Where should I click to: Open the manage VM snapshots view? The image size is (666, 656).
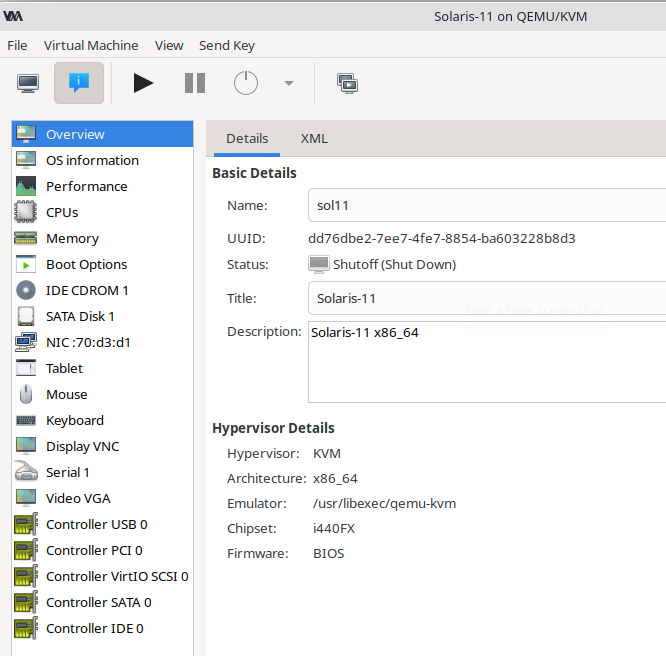347,83
